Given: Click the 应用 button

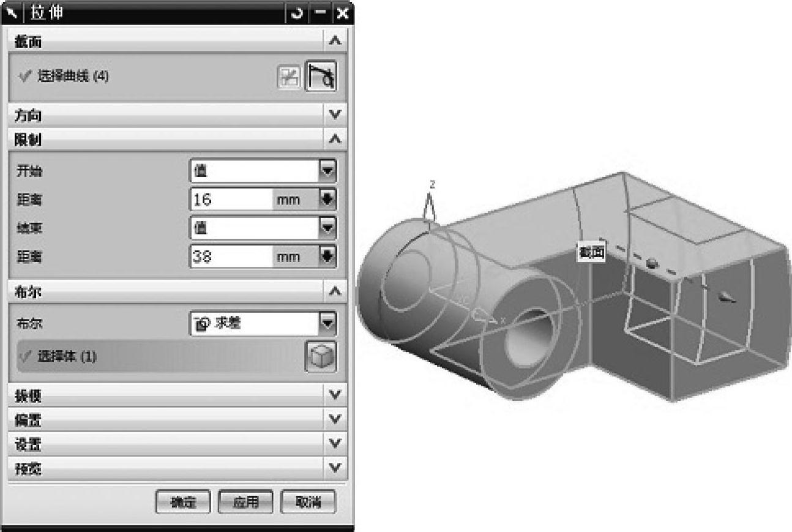Looking at the screenshot, I should (x=245, y=503).
